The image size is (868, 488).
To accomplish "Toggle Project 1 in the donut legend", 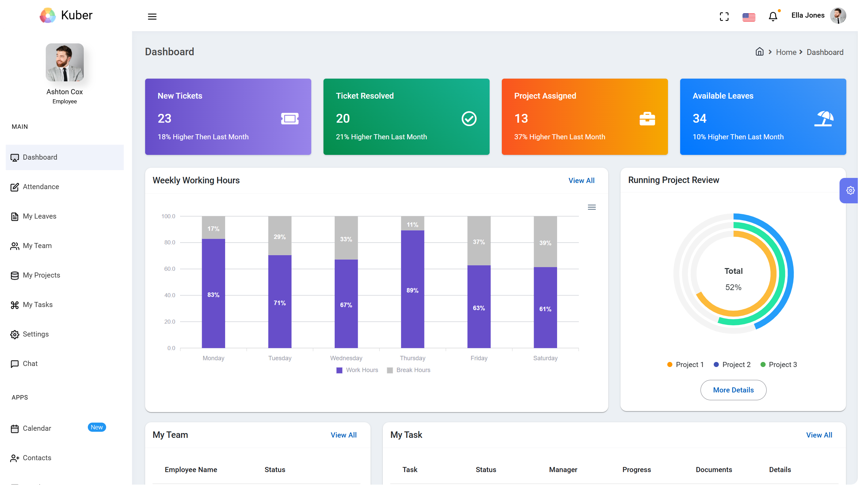I will pyautogui.click(x=685, y=365).
